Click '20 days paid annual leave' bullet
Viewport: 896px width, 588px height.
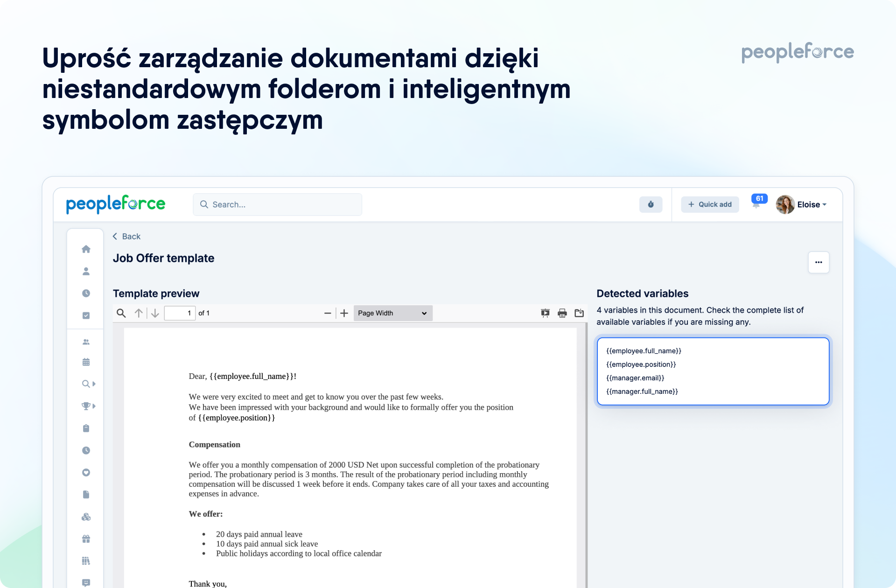pos(259,534)
